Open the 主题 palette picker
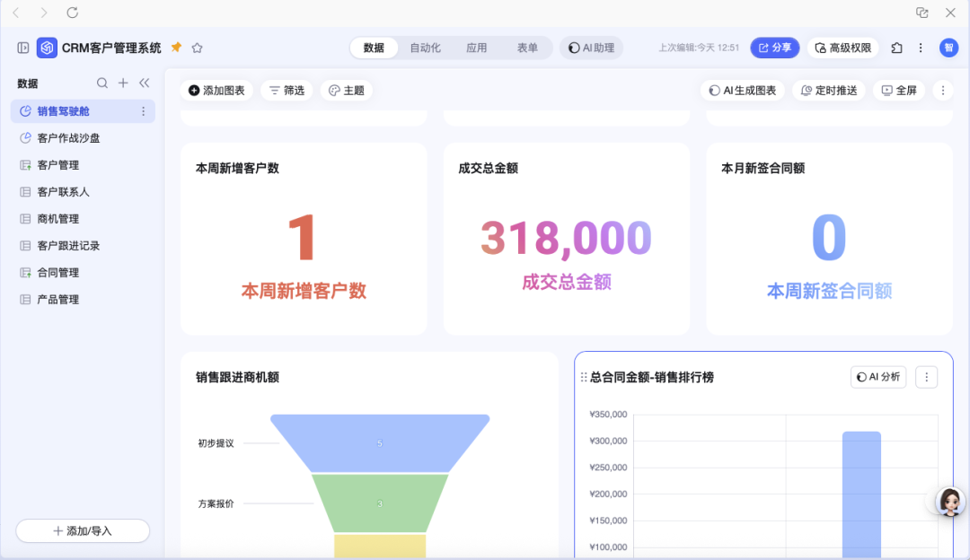The image size is (970, 560). tap(346, 91)
